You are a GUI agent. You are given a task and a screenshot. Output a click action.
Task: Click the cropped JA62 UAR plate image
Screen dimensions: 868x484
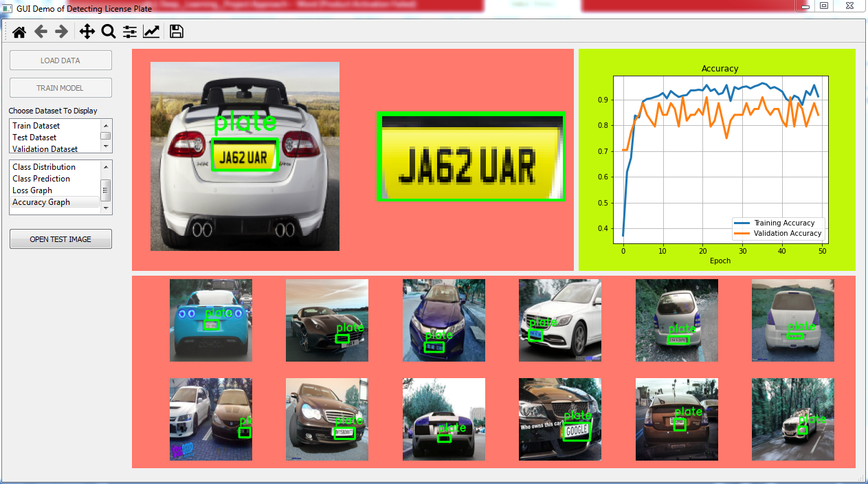[471, 156]
